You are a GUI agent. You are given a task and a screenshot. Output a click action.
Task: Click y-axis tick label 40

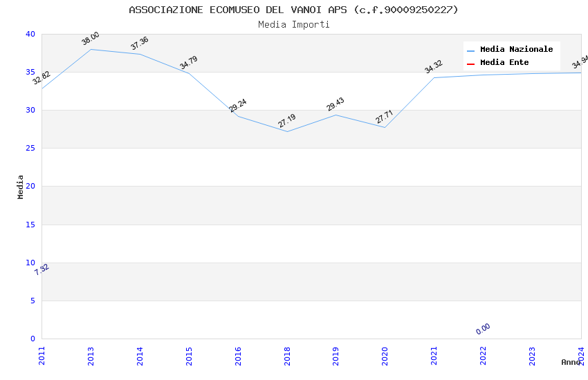point(30,34)
